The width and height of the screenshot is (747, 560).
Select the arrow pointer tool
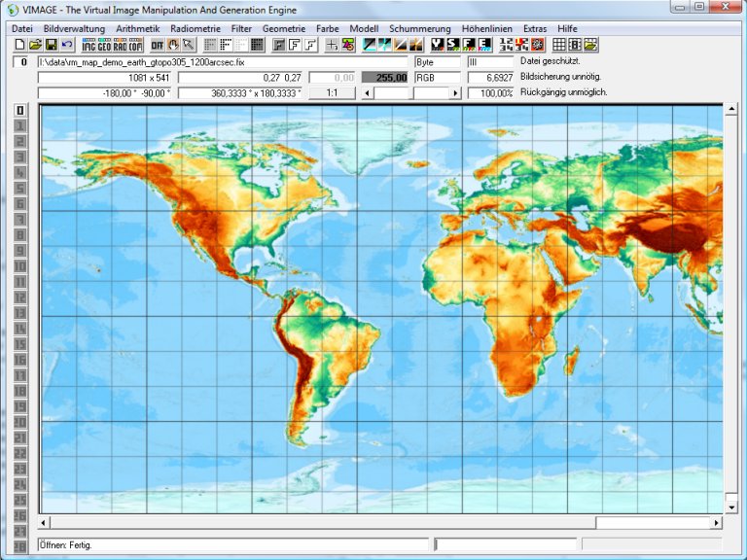(x=189, y=45)
